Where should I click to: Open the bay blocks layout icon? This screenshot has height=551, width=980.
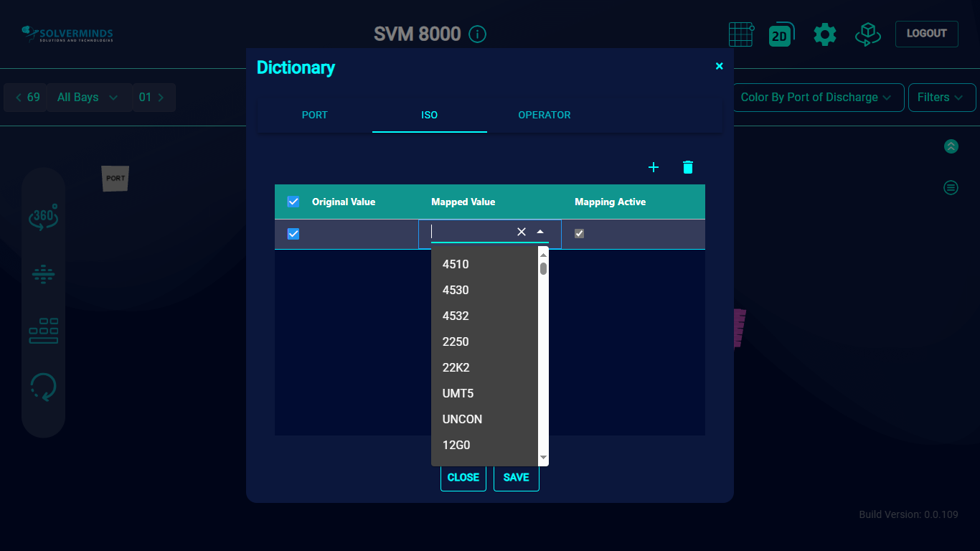coord(43,331)
